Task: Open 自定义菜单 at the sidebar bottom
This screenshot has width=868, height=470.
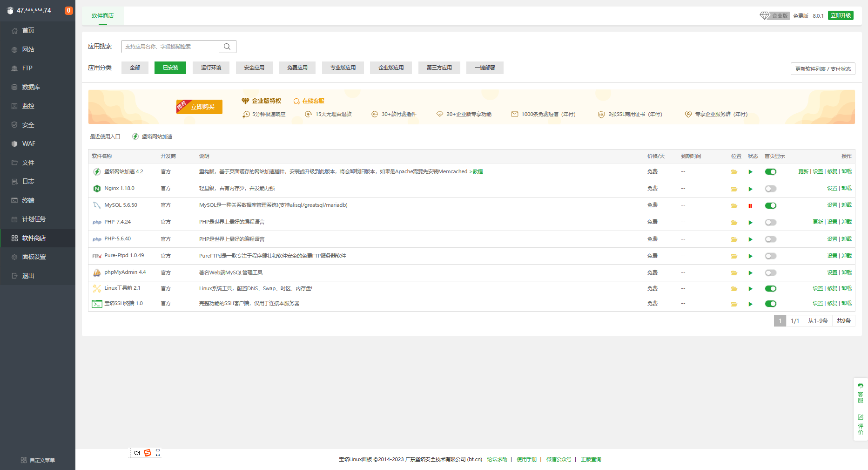Action: coord(38,460)
